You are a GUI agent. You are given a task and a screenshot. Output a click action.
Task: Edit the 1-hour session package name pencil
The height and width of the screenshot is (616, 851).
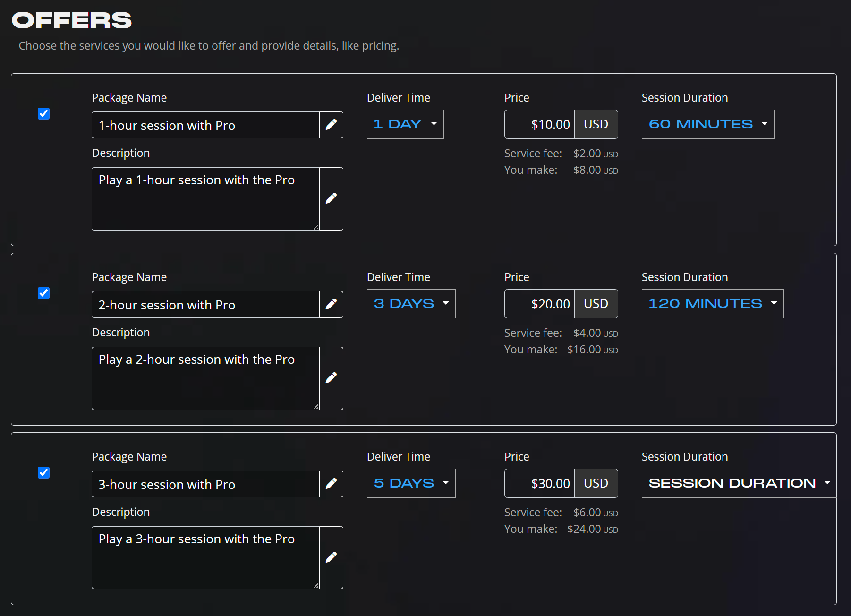331,125
